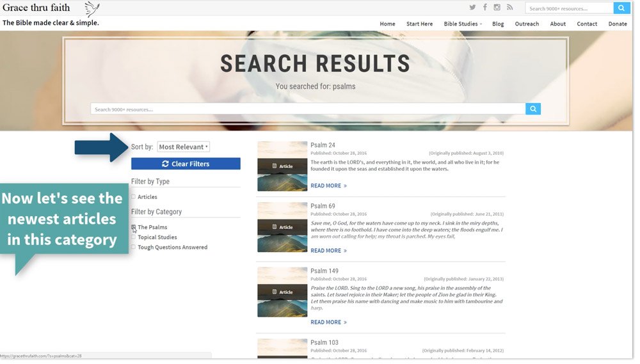This screenshot has height=364, width=640.
Task: Open the Psalm 24 title link
Action: [x=323, y=145]
